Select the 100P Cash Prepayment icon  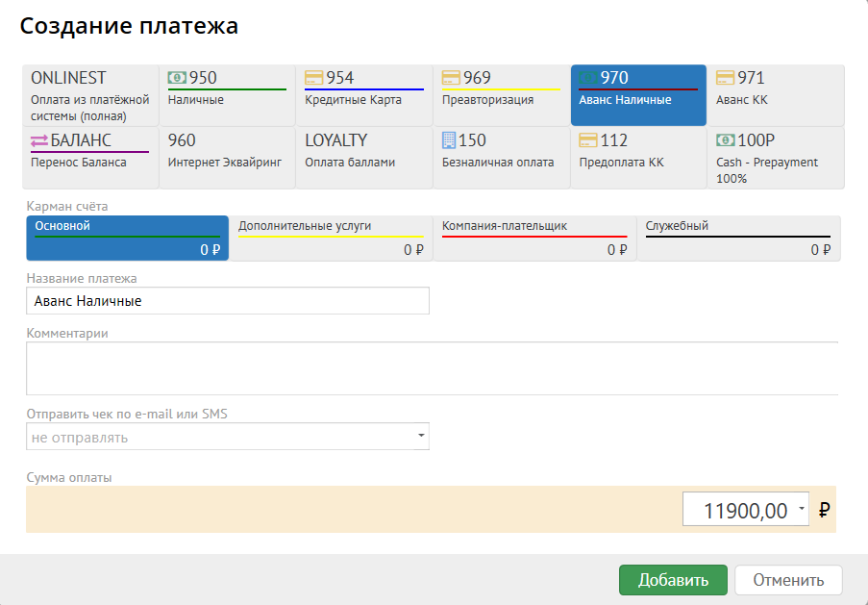click(x=726, y=140)
